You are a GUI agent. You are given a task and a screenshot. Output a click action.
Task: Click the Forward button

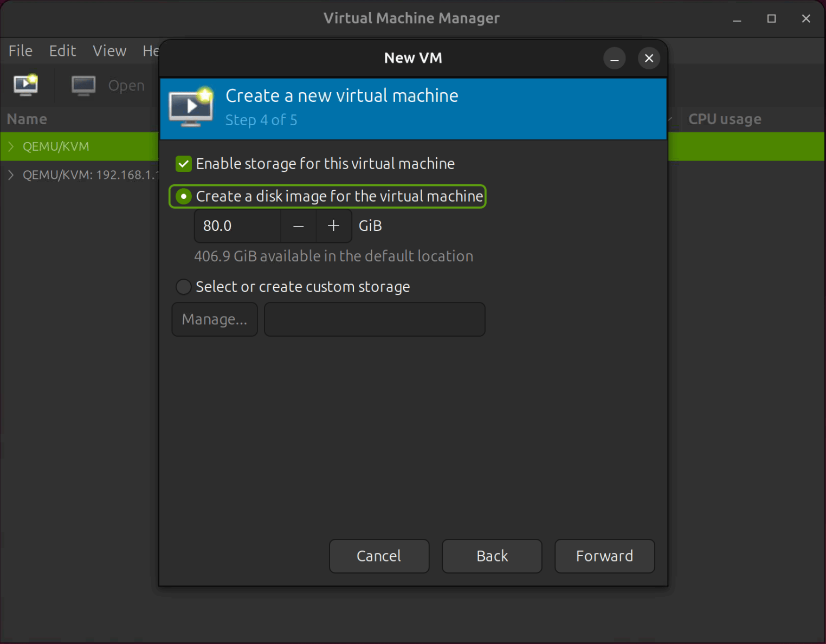604,556
